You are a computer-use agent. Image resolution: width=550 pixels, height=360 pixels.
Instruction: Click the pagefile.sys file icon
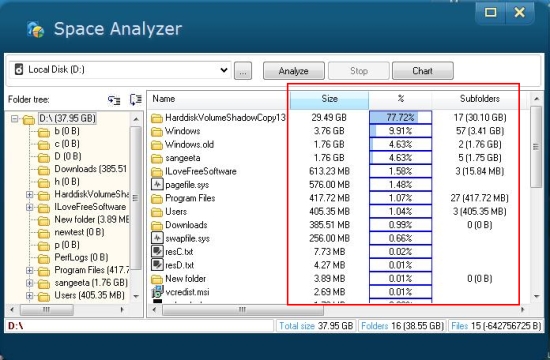[157, 184]
